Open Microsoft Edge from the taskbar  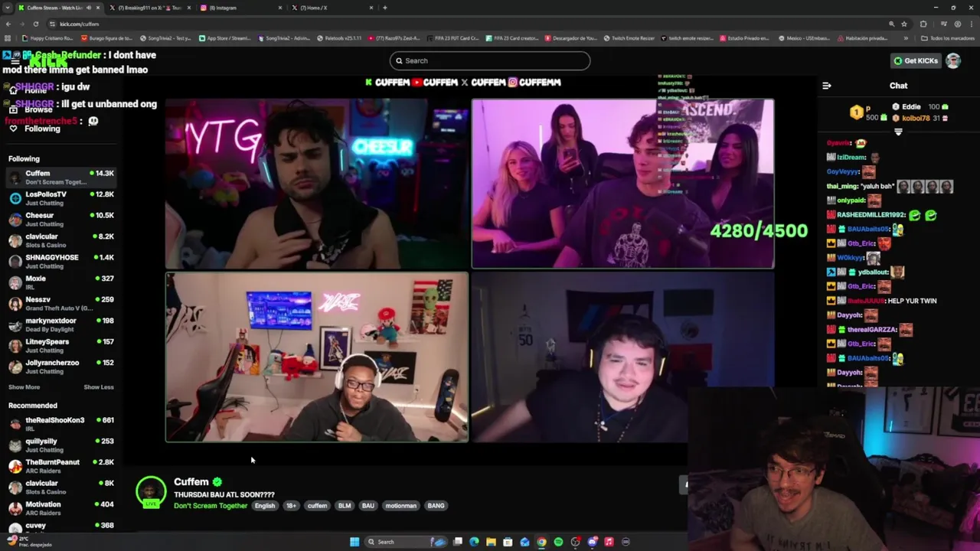[x=474, y=542]
